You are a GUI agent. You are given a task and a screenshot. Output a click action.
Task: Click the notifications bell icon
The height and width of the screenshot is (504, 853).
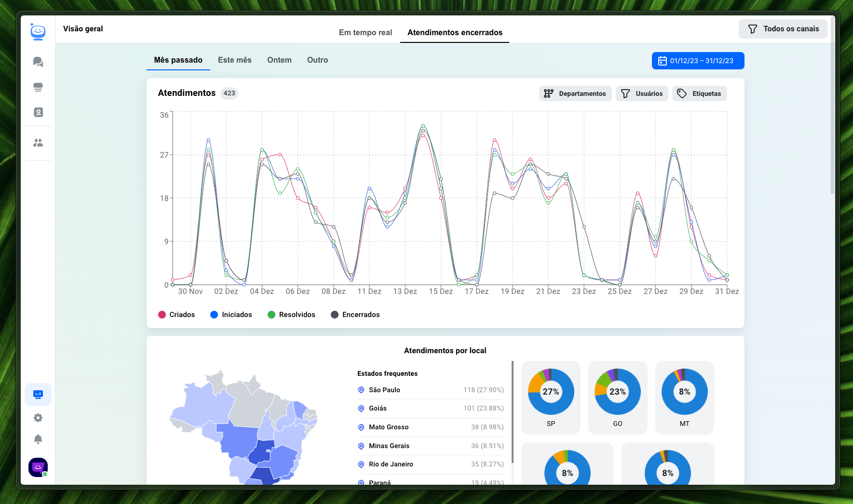[38, 439]
